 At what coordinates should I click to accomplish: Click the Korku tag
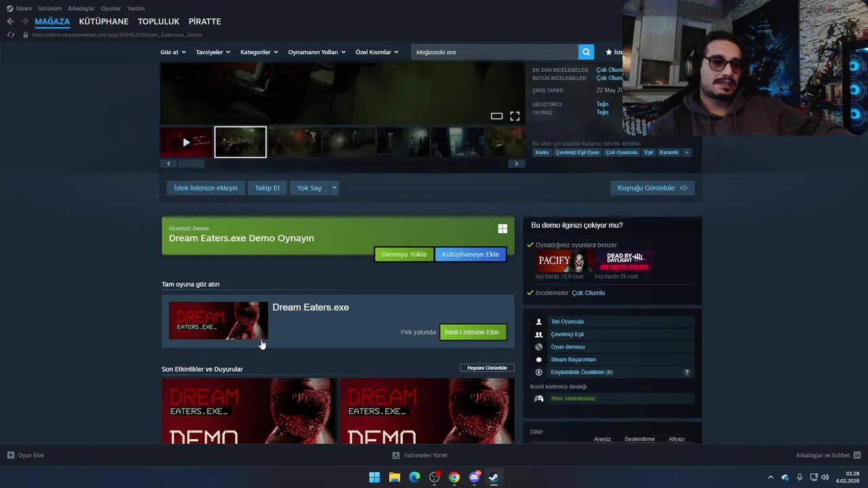542,152
